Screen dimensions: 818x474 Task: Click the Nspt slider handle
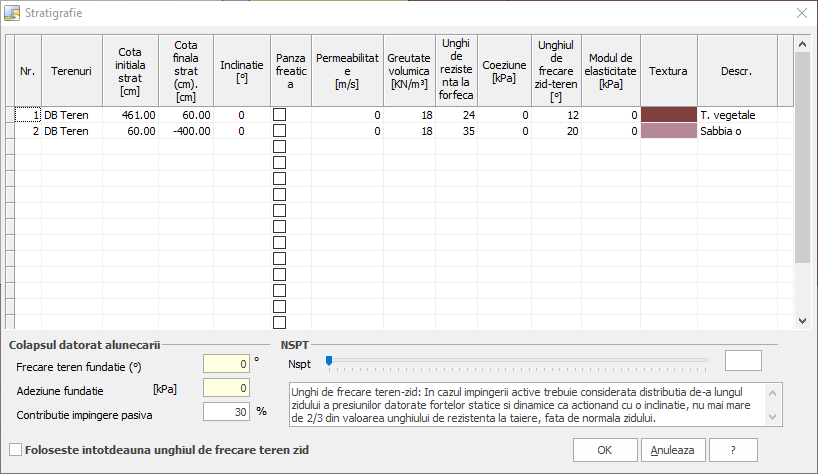point(329,360)
